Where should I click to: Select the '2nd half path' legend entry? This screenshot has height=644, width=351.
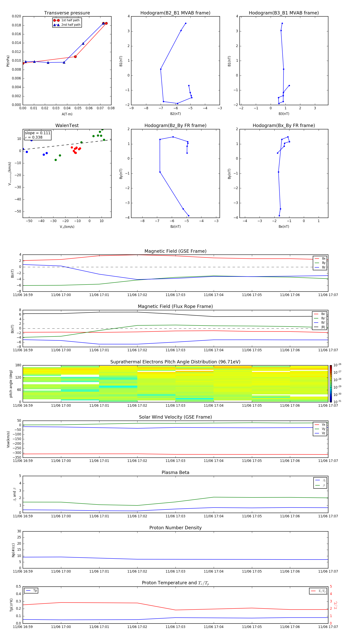tap(67, 25)
